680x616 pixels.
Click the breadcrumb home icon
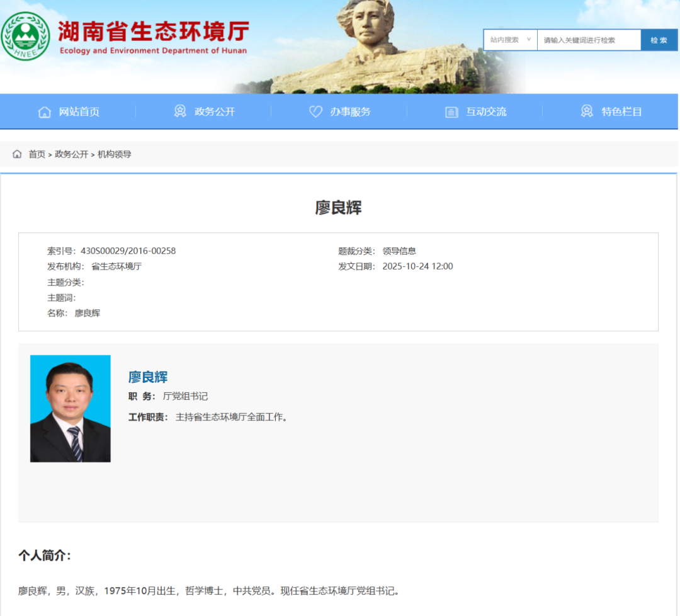(x=16, y=154)
